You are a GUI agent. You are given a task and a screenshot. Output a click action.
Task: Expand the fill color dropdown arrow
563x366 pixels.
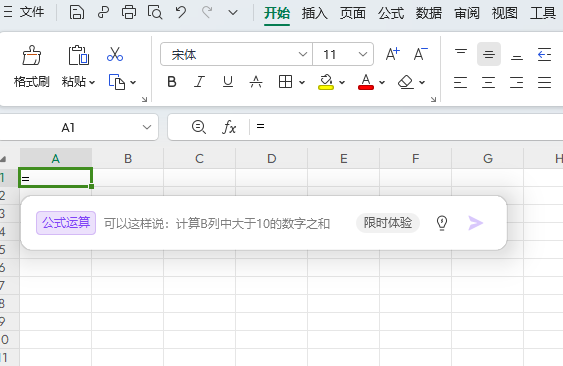click(342, 83)
